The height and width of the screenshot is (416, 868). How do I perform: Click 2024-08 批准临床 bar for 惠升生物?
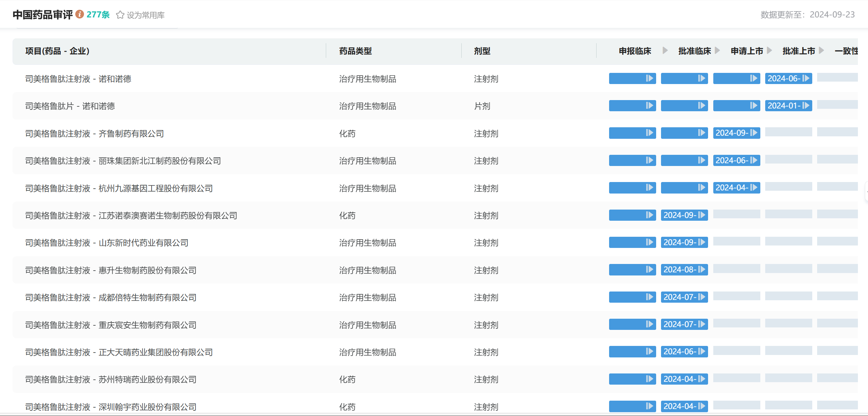684,270
